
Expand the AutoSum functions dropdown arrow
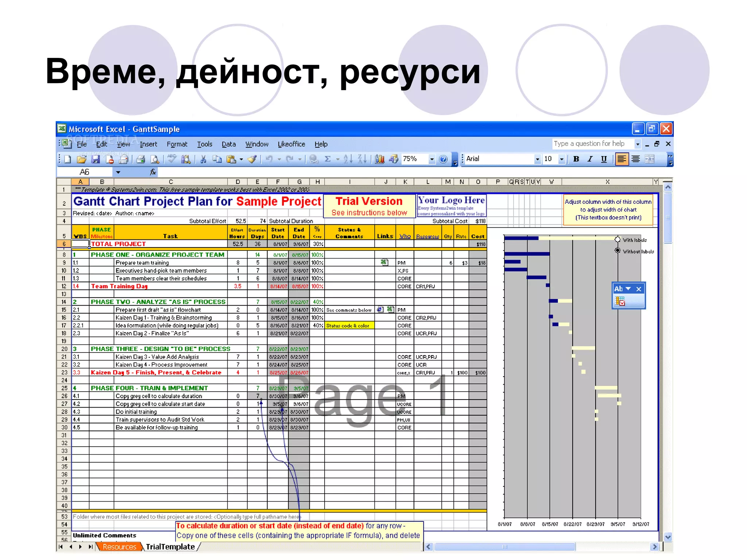click(338, 159)
